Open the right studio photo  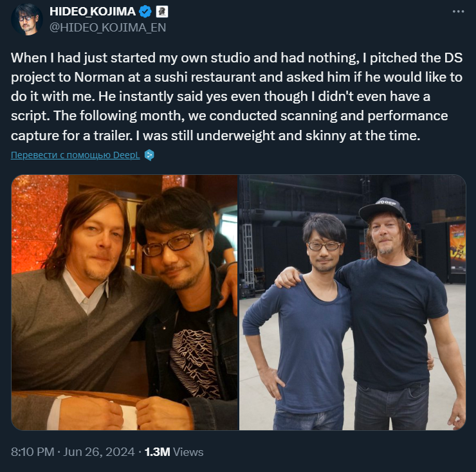352,302
